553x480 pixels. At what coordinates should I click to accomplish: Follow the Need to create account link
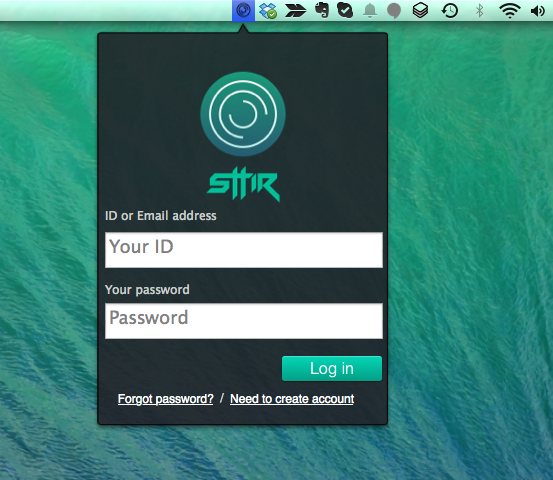(292, 399)
